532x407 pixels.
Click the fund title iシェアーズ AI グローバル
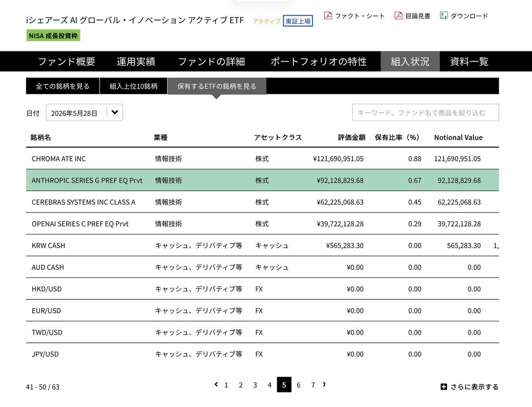point(135,20)
